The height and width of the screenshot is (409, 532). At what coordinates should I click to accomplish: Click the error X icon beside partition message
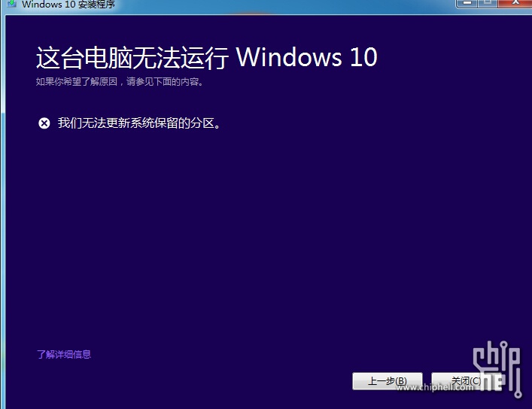coord(44,123)
